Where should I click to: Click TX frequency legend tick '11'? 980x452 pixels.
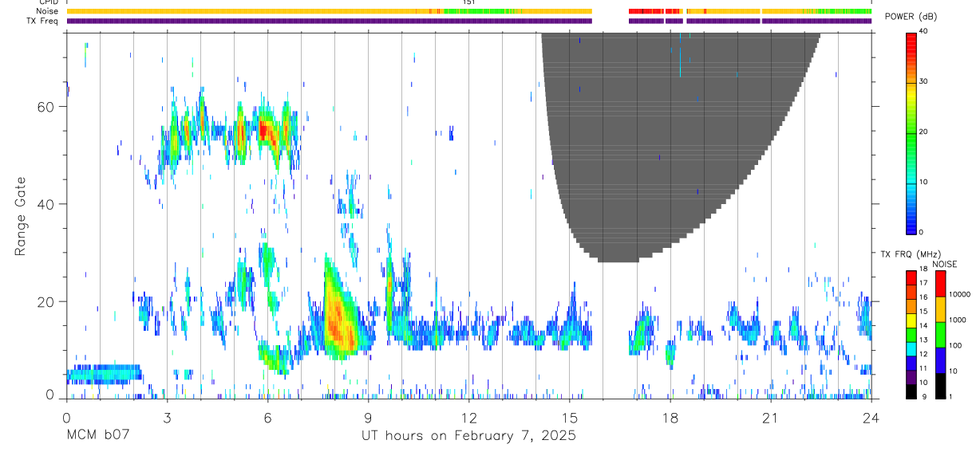923,370
